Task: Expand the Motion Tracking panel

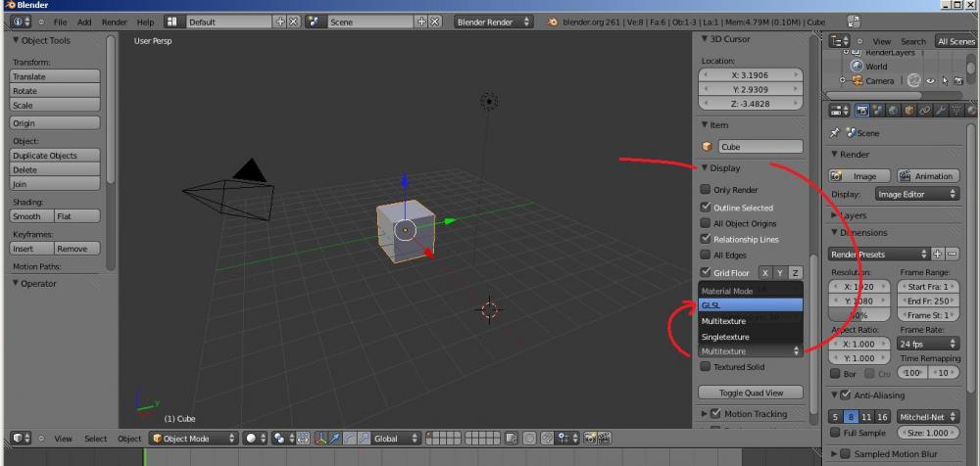Action: (705, 413)
